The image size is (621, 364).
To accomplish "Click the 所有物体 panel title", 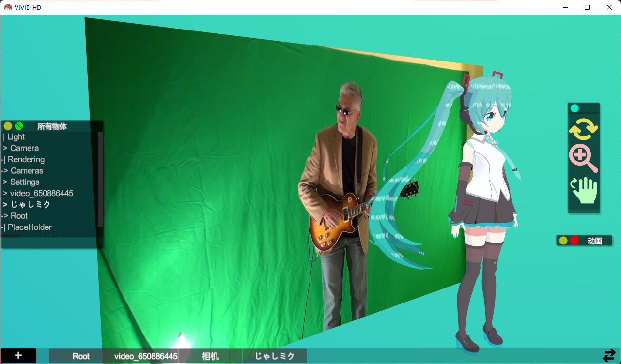I will pos(52,126).
